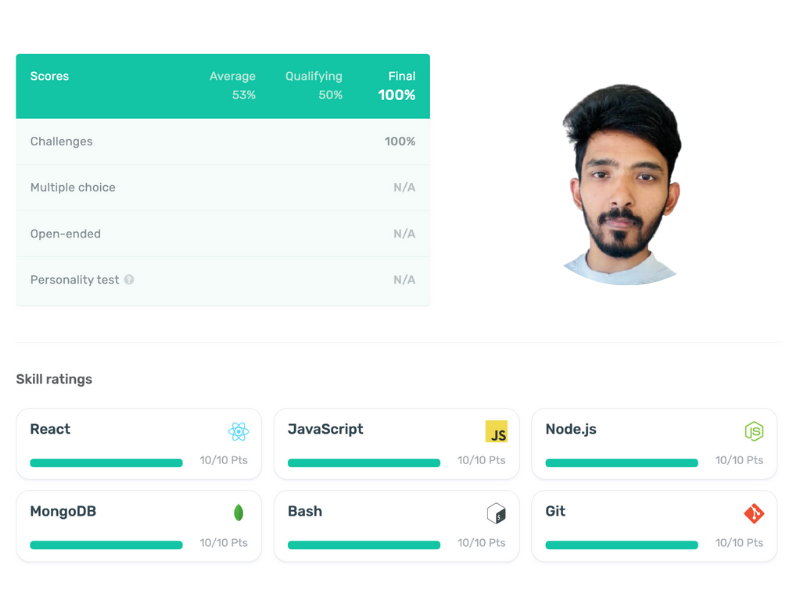
Task: Click the 50% qualifying score value
Action: (x=331, y=95)
